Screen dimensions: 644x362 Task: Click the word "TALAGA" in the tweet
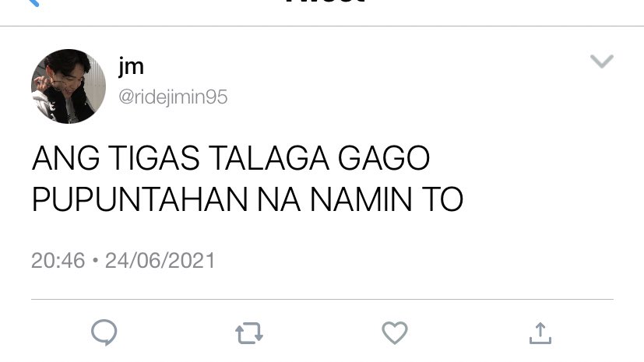[x=269, y=158]
